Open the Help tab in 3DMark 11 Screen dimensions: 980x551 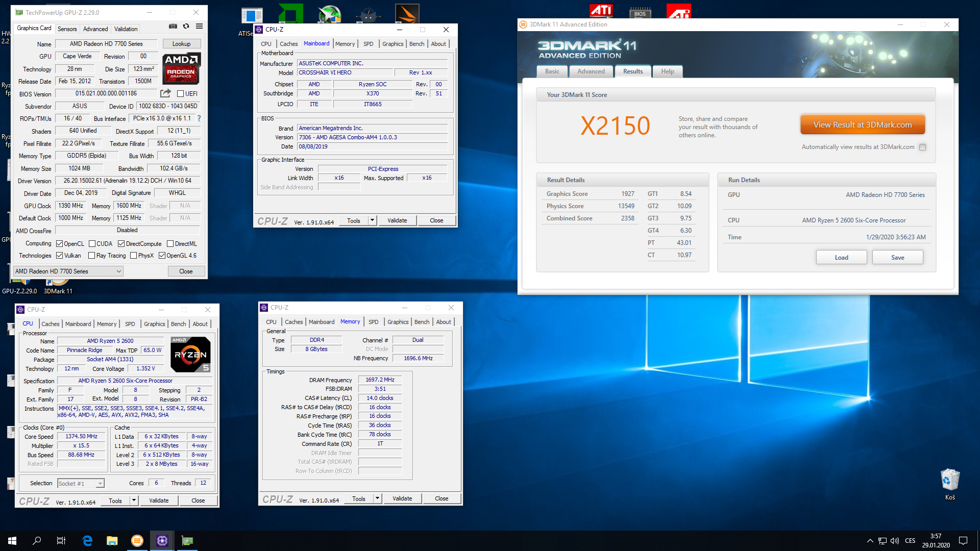(668, 71)
